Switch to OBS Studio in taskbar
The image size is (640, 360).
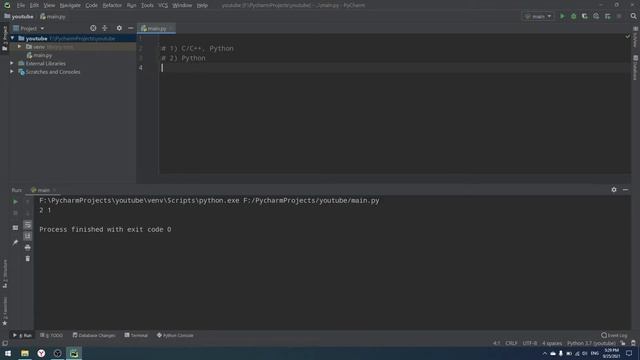[58, 353]
